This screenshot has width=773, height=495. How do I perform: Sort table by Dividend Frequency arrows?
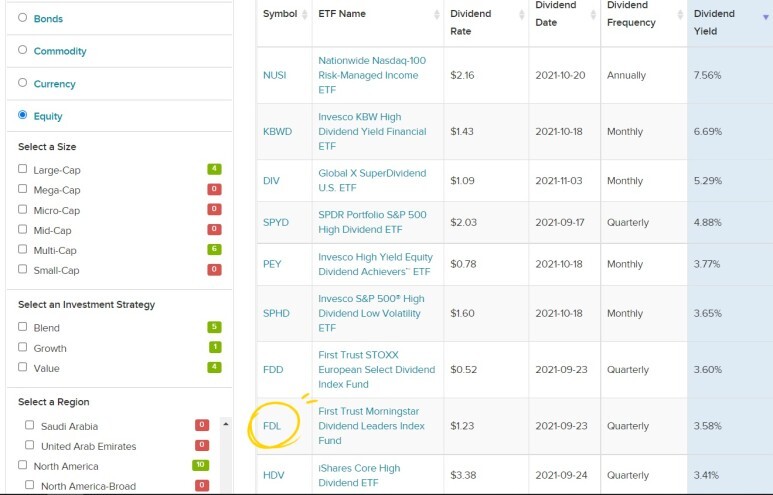coord(680,14)
